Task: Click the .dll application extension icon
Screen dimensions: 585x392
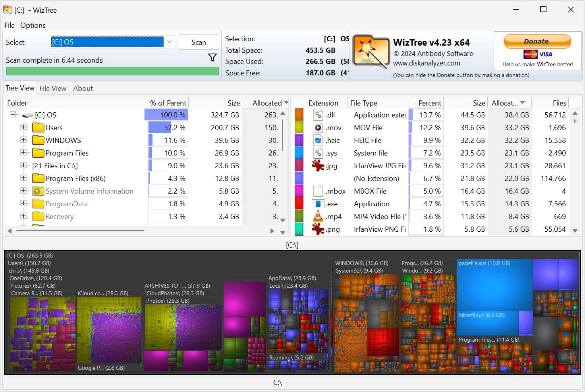Action: [x=318, y=115]
